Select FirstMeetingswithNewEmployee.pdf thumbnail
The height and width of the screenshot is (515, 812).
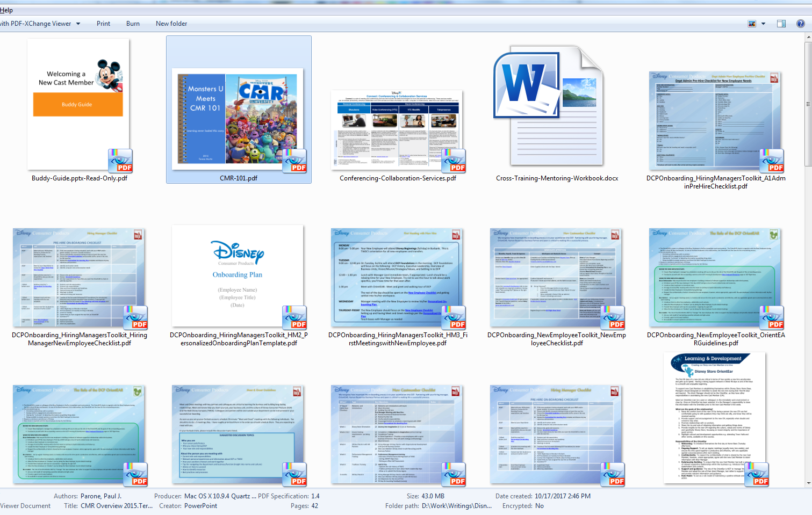[398, 278]
